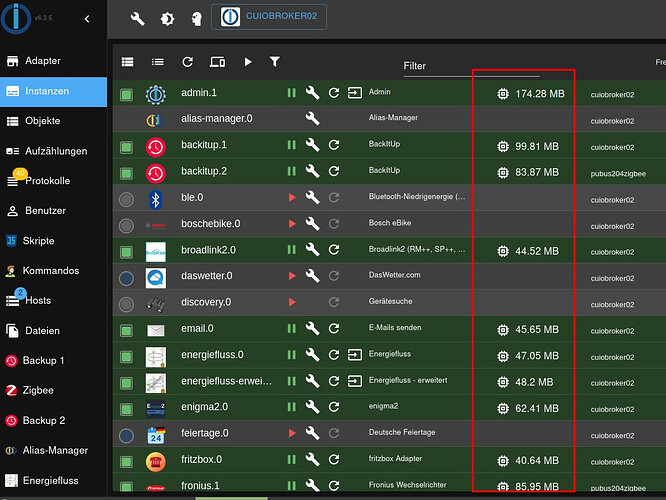Viewport: 666px width, 500px height.
Task: Open Benutzer in the sidebar
Action: [54, 211]
